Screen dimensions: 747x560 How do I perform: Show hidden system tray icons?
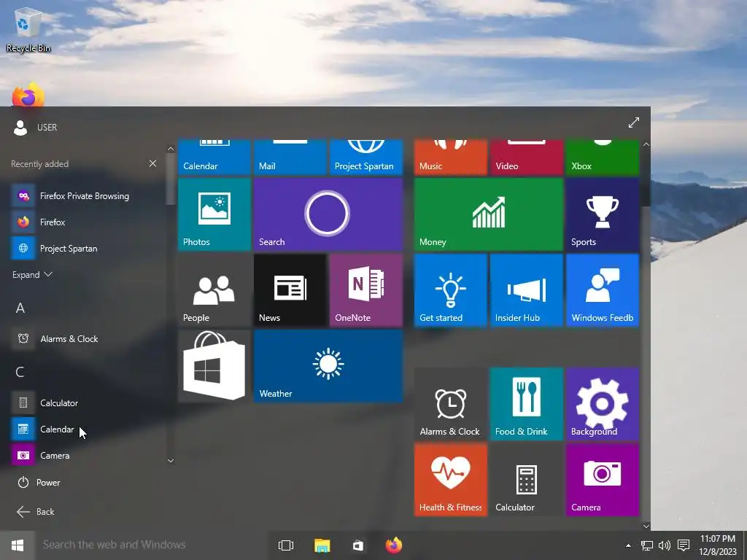(x=628, y=545)
